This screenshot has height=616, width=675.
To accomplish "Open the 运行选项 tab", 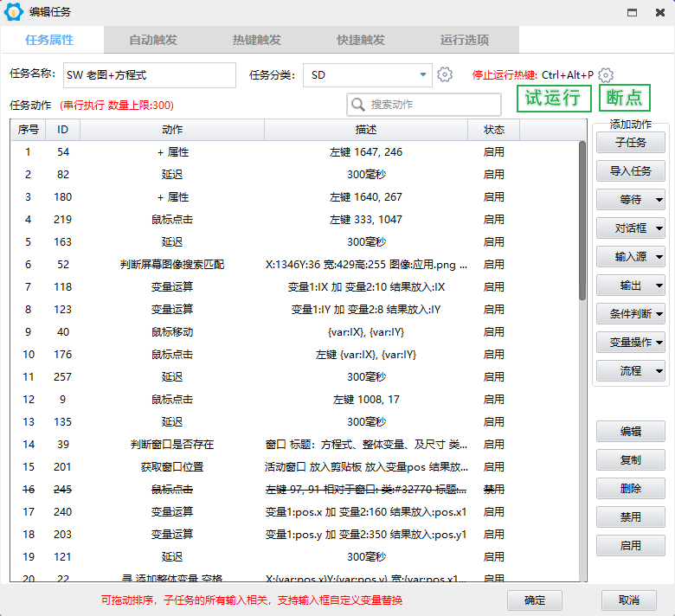I will pos(465,40).
